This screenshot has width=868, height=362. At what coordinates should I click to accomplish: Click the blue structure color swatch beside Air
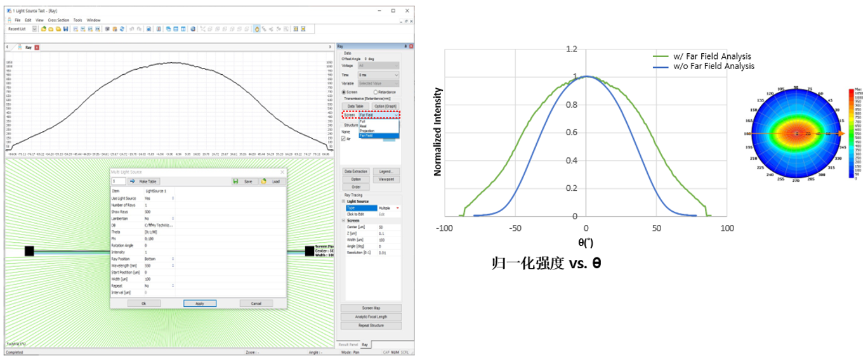(x=390, y=139)
